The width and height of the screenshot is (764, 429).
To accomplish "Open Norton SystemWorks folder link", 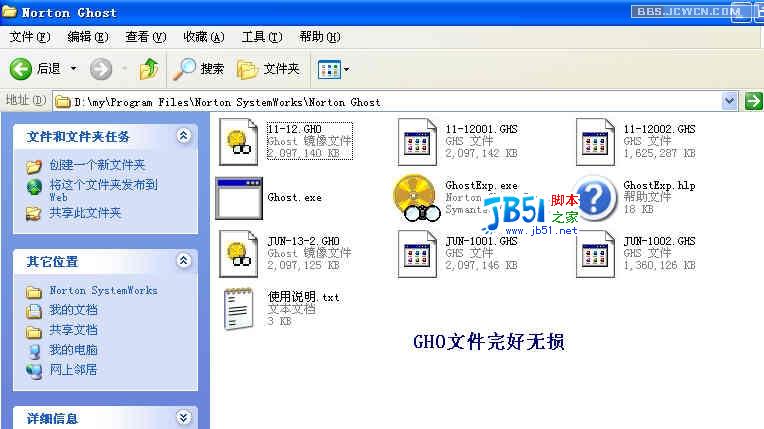I will click(x=103, y=291).
